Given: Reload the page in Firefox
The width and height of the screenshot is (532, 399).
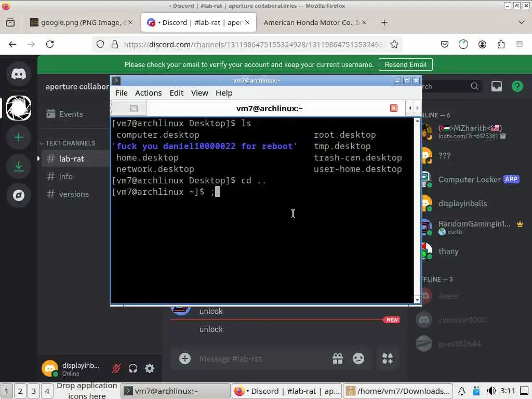Looking at the screenshot, I should pyautogui.click(x=50, y=45).
